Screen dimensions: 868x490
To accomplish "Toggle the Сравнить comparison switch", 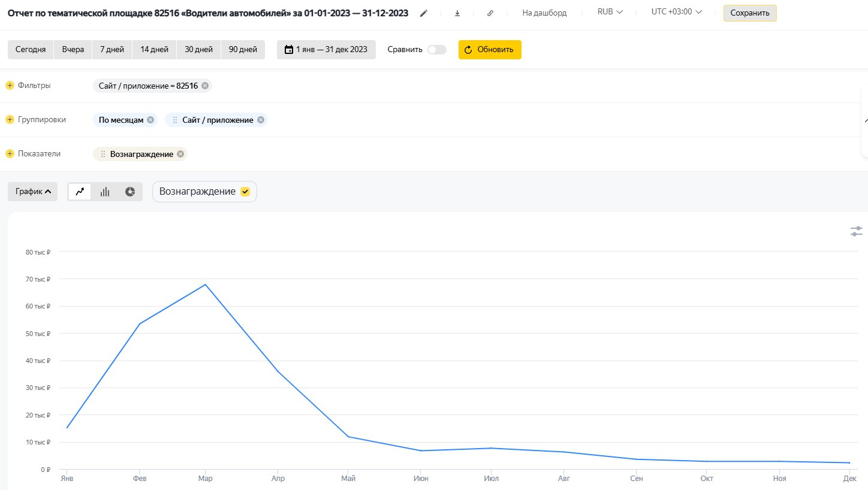I will 436,50.
